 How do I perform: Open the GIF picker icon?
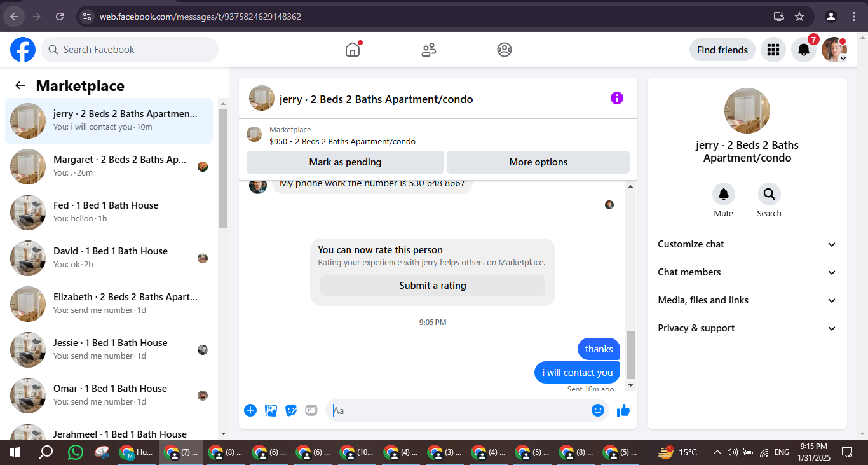(x=311, y=410)
